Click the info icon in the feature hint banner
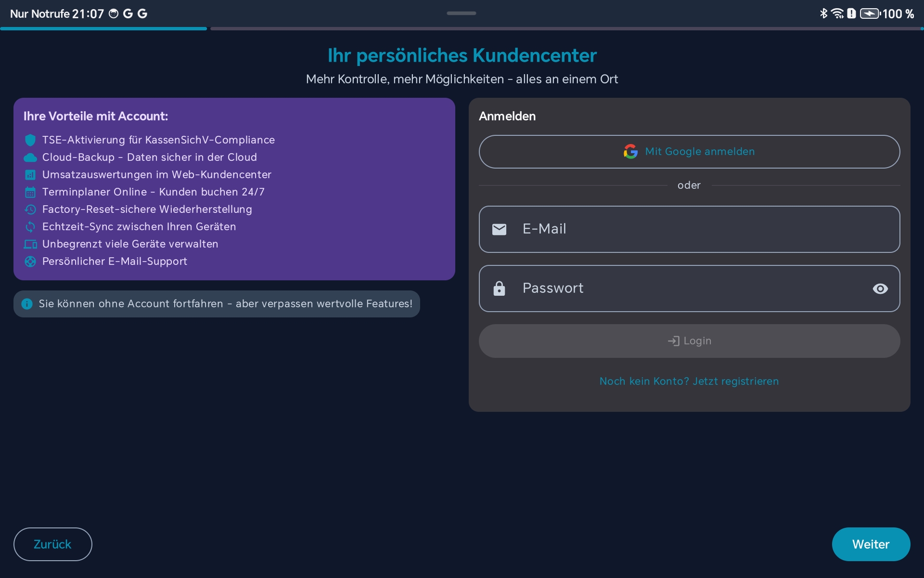The width and height of the screenshot is (924, 578). [27, 303]
